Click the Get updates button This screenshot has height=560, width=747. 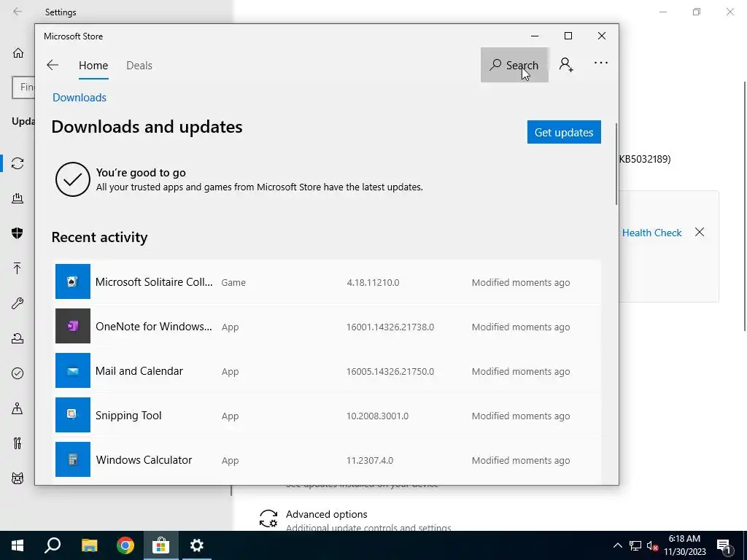point(564,132)
